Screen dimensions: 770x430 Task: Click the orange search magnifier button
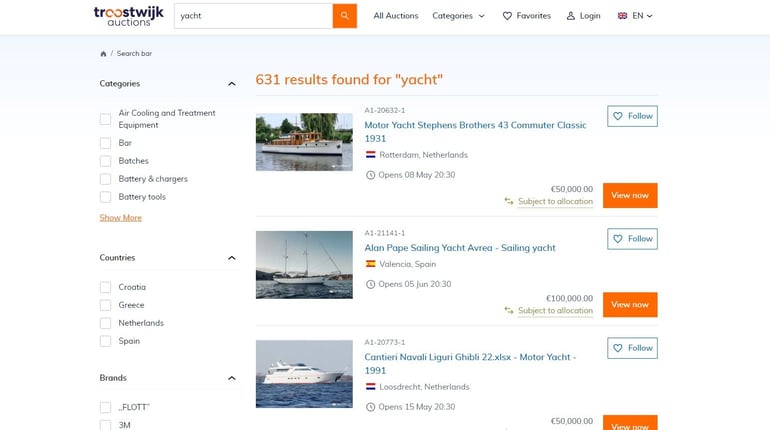(x=345, y=16)
